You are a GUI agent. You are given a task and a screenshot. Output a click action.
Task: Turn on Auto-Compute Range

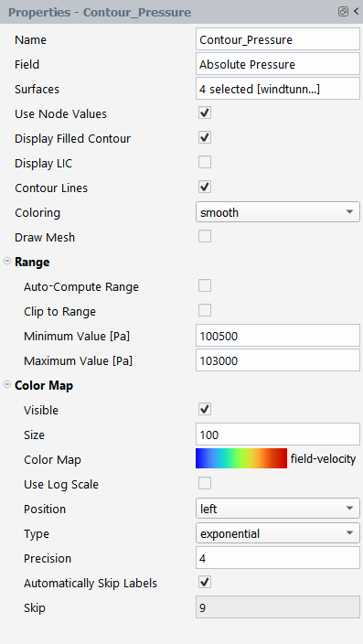205,285
